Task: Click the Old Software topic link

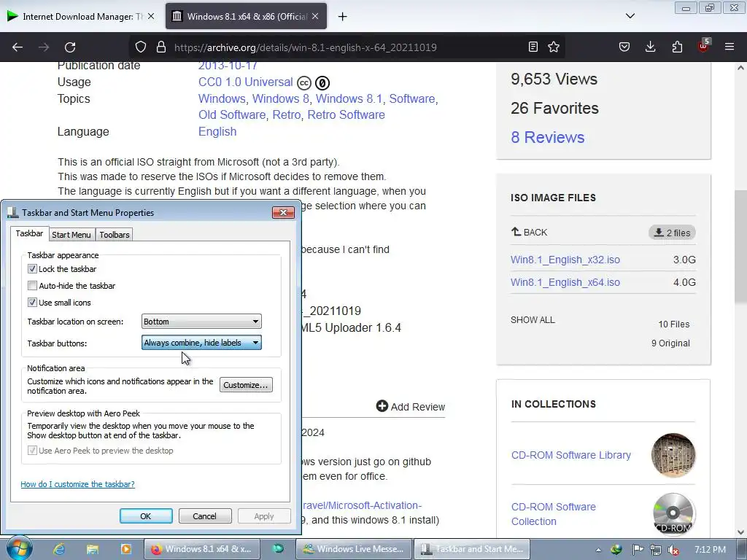Action: (x=232, y=114)
